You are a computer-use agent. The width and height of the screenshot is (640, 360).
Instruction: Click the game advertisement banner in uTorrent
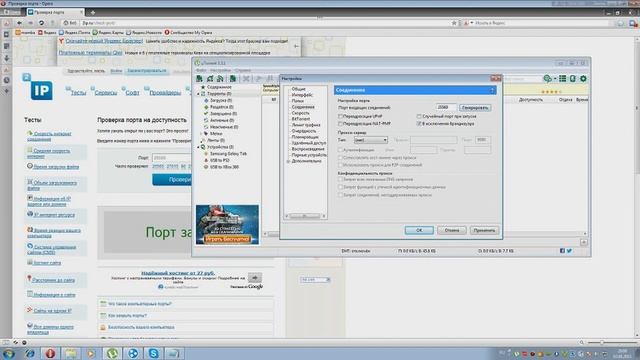[227, 224]
